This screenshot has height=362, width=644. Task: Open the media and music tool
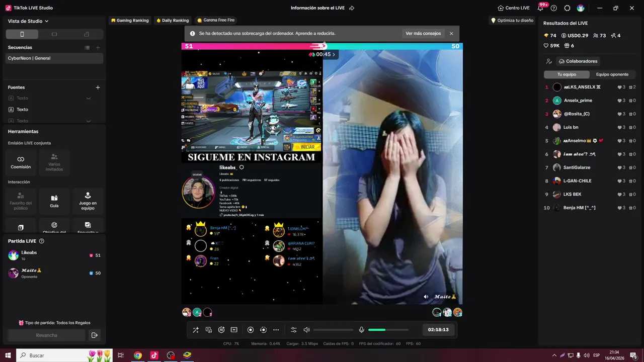click(209, 330)
